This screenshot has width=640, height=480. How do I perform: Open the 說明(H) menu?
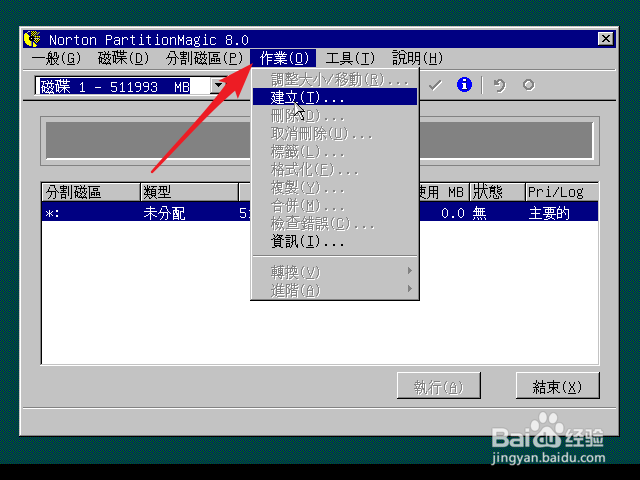click(x=417, y=58)
